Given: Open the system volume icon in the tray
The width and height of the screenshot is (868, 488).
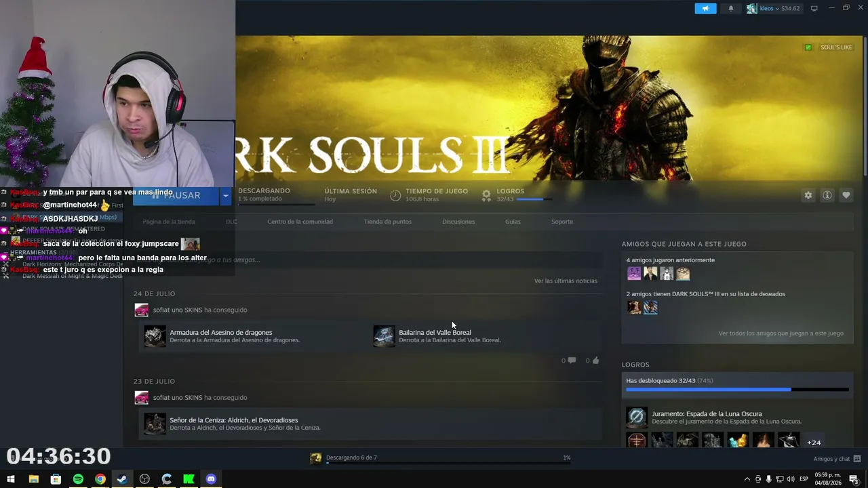Looking at the screenshot, I should tap(791, 479).
